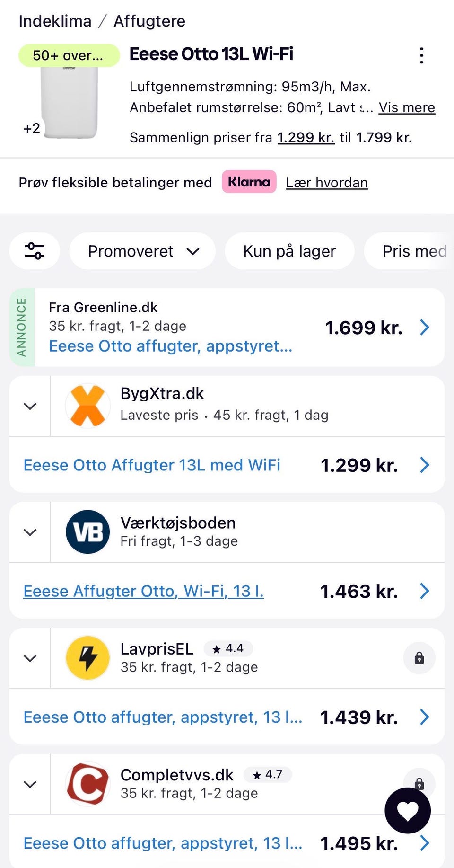
Task: Go to Indeklima breadcrumb category
Action: (x=55, y=21)
